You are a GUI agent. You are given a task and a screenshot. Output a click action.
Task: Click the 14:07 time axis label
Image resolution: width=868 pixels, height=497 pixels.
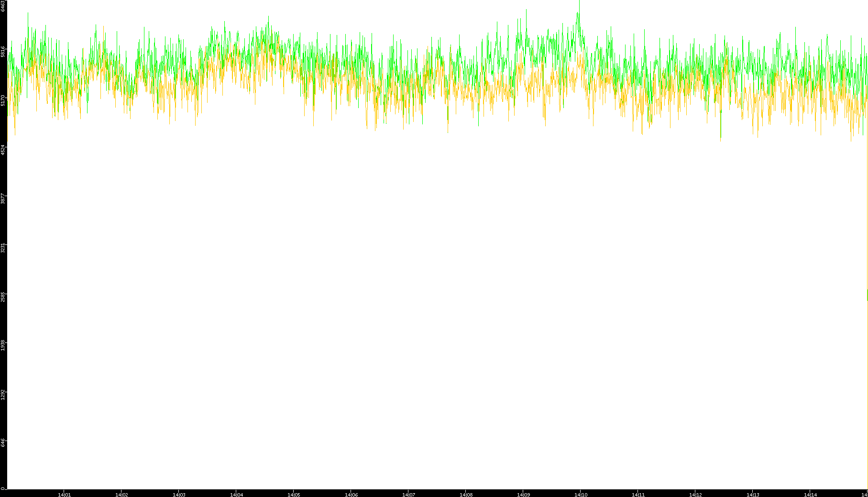coord(408,495)
